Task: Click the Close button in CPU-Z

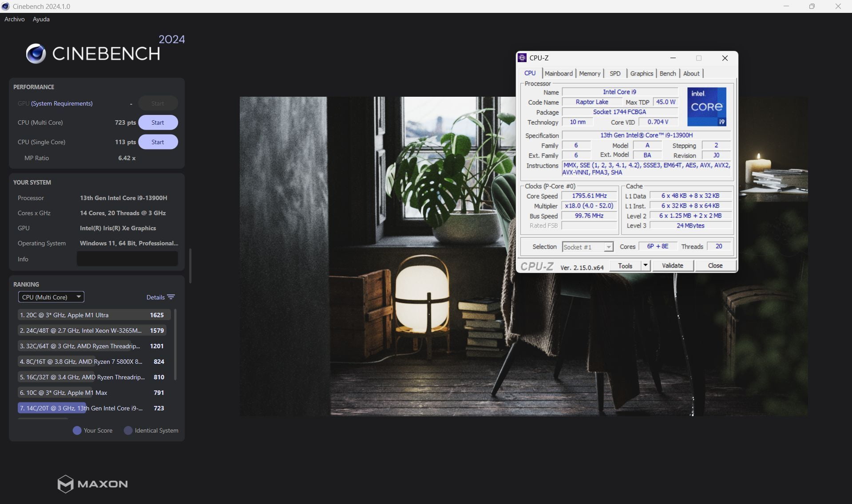Action: (715, 266)
